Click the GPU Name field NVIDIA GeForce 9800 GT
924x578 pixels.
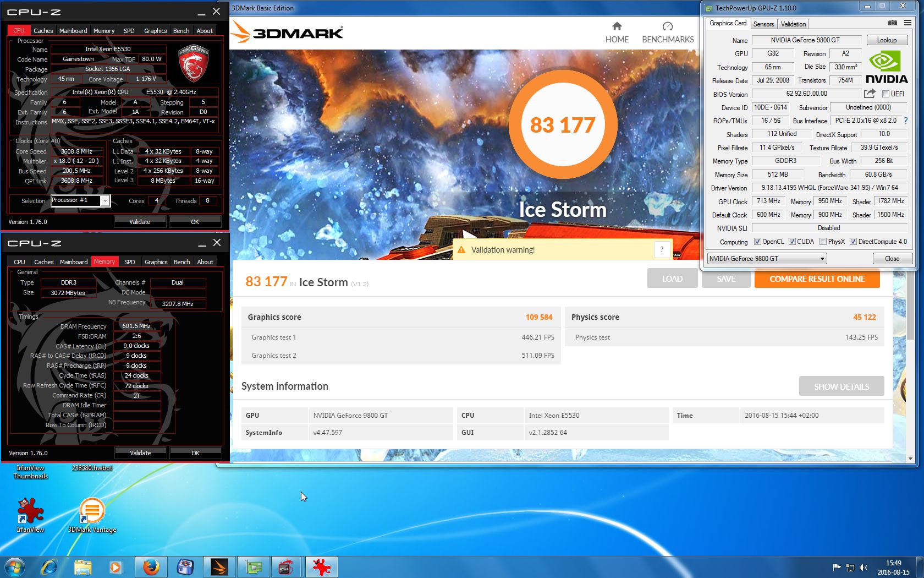806,40
